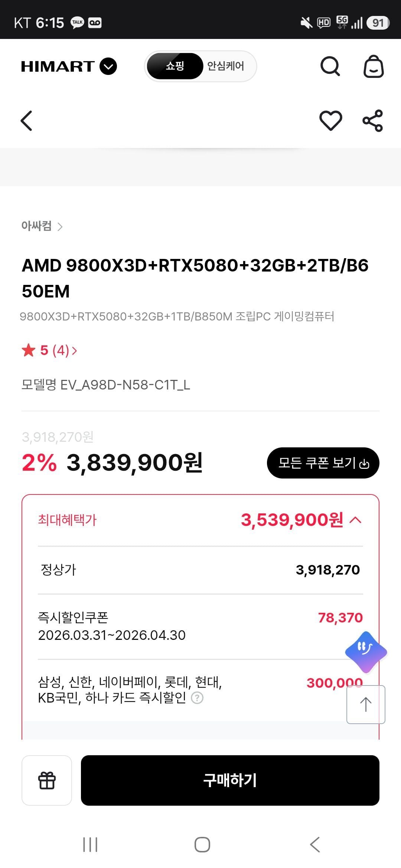Share this product via share icon

click(x=372, y=121)
